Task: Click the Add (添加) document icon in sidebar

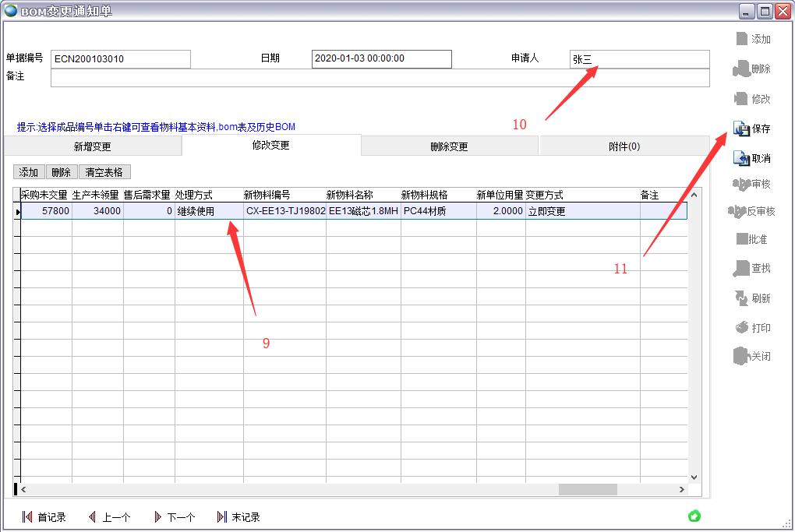Action: [741, 39]
